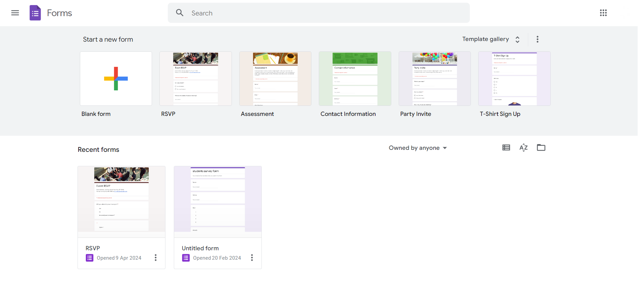Open the main hamburger menu

coord(15,13)
